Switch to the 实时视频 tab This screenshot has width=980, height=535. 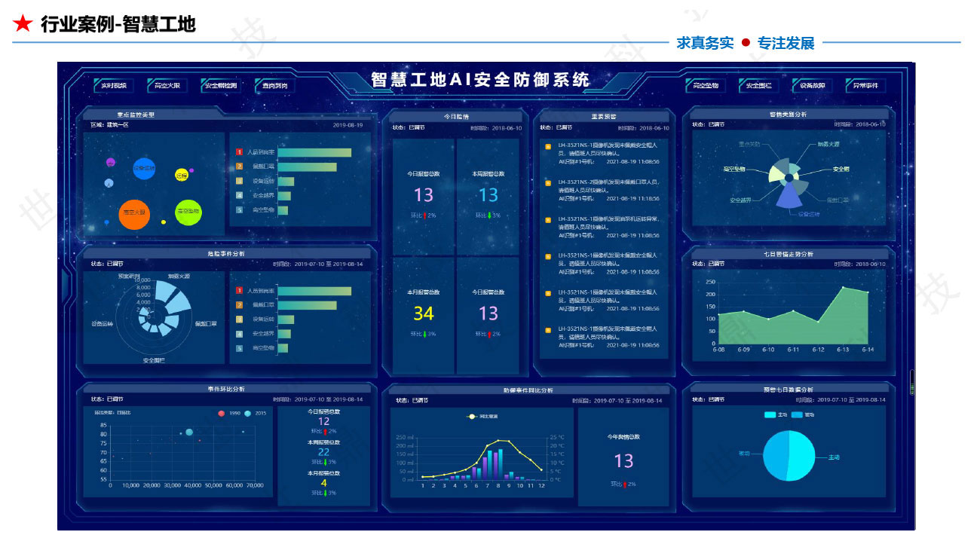coord(114,86)
